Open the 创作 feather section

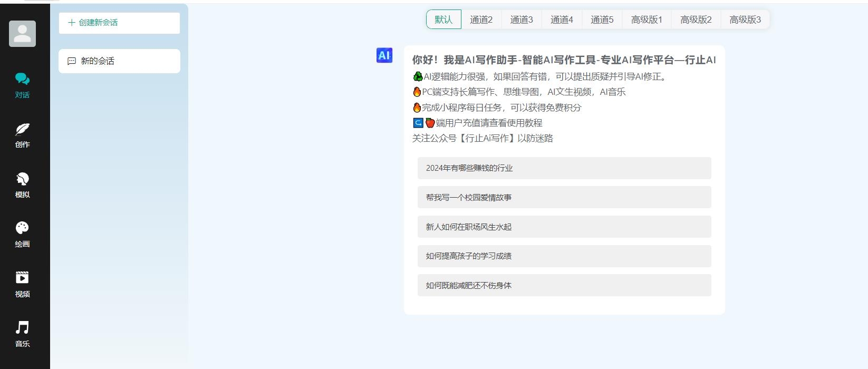point(22,135)
